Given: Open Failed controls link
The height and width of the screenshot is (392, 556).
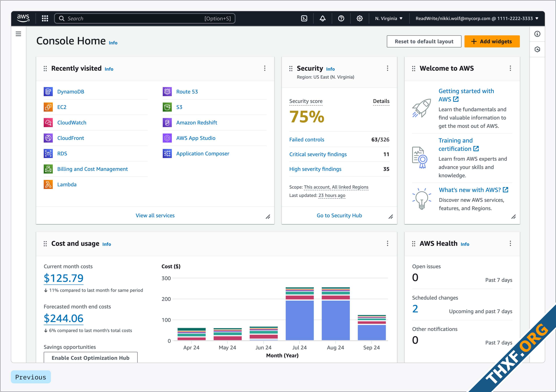Looking at the screenshot, I should tap(307, 140).
